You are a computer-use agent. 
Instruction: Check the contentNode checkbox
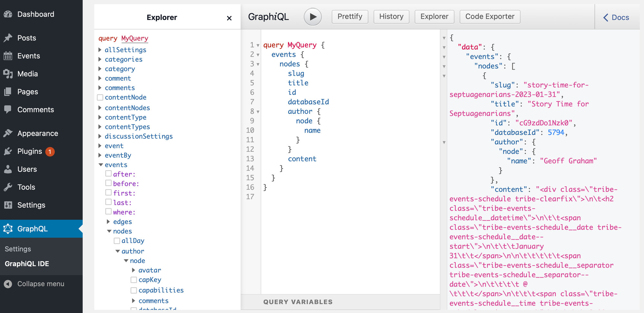point(100,97)
